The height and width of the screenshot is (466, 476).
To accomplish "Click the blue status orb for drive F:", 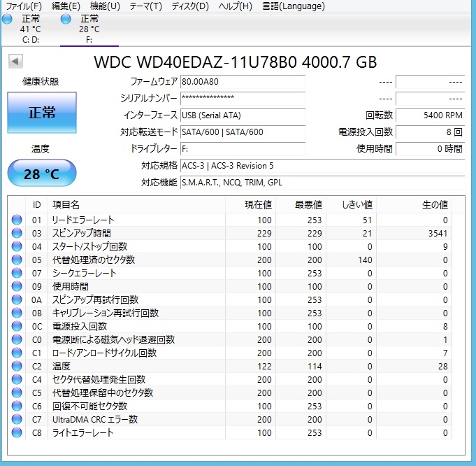I will [66, 19].
